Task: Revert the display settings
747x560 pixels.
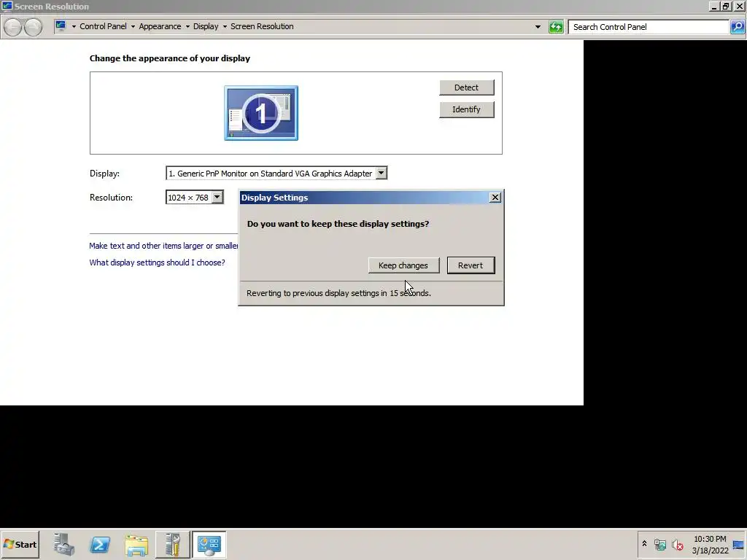Action: pyautogui.click(x=471, y=265)
